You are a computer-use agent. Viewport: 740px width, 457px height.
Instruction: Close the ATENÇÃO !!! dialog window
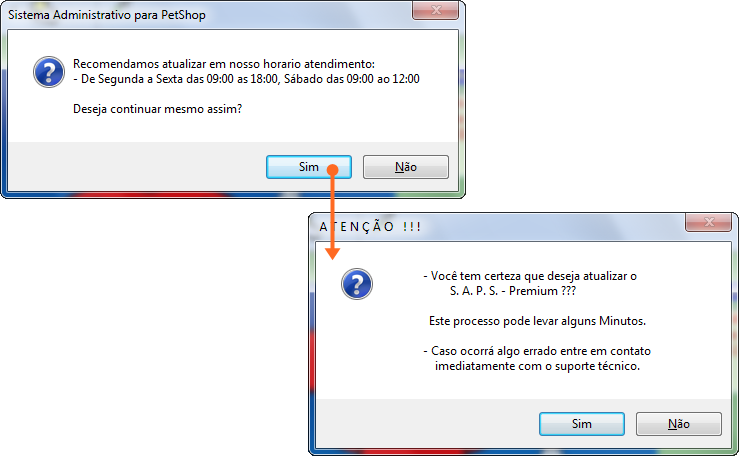point(708,222)
